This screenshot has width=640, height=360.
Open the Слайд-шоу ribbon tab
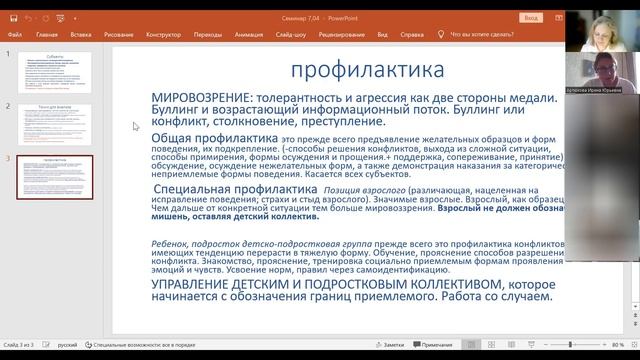(x=291, y=35)
